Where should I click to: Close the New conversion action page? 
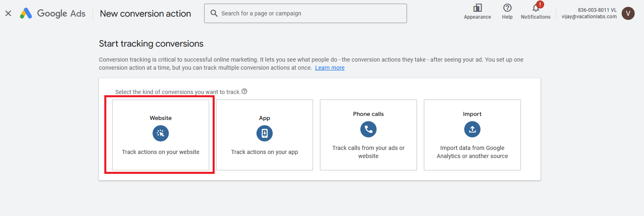(8, 13)
